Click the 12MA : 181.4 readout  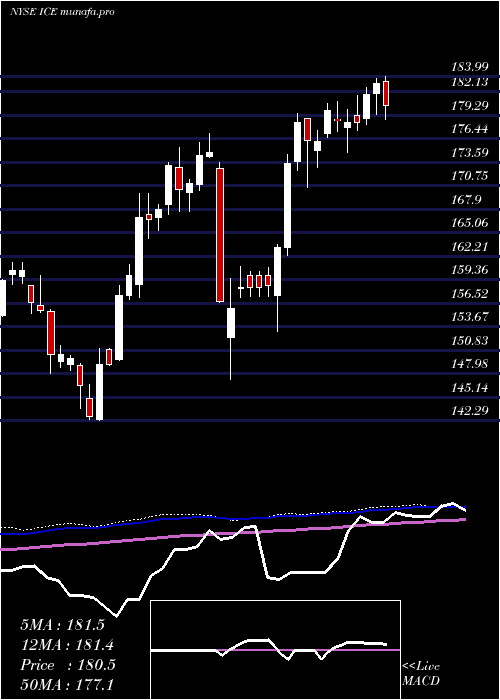[x=67, y=645]
